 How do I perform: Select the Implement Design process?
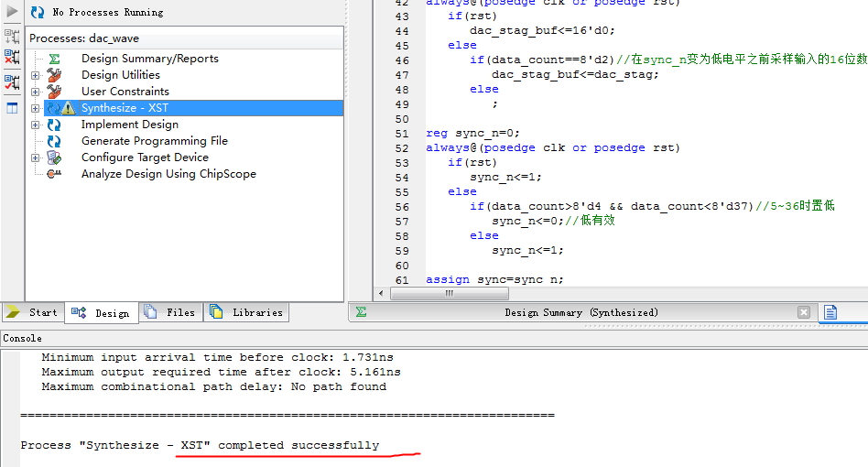coord(129,125)
